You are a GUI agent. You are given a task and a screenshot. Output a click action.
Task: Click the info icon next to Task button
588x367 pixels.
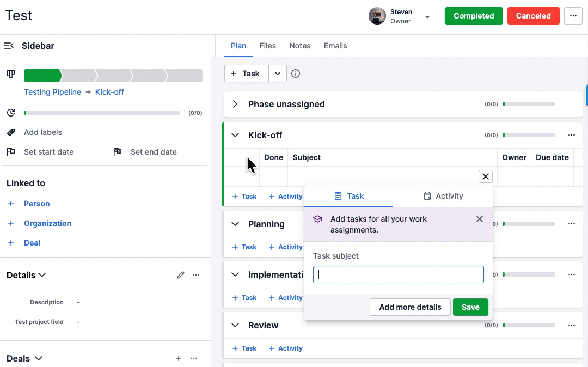click(296, 73)
